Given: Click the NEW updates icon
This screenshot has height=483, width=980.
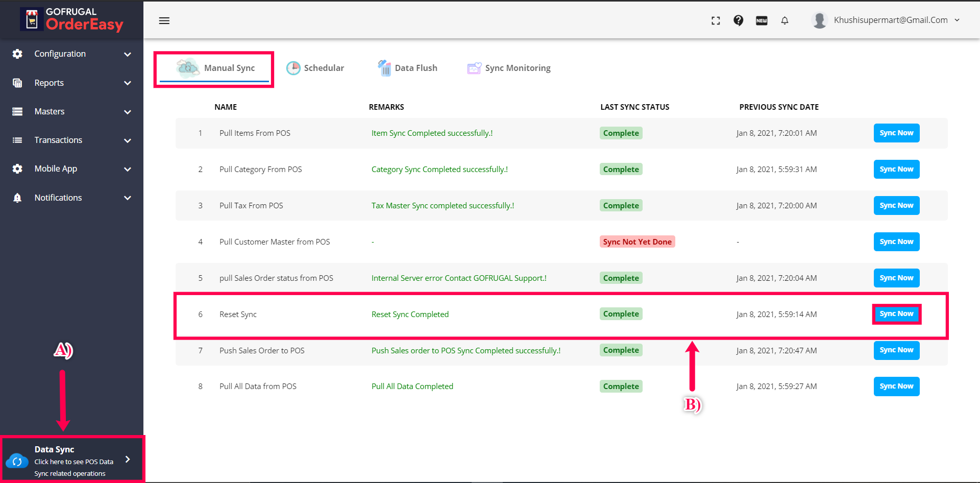Looking at the screenshot, I should pyautogui.click(x=762, y=20).
